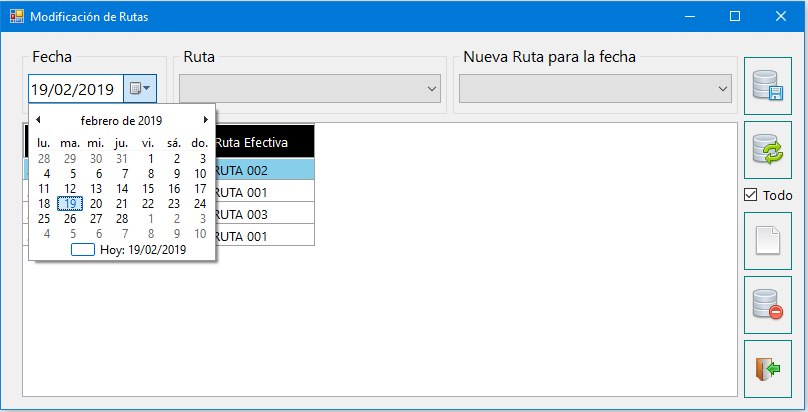Select day 28 of February
Viewport: 808px width, 412px height.
pos(122,219)
